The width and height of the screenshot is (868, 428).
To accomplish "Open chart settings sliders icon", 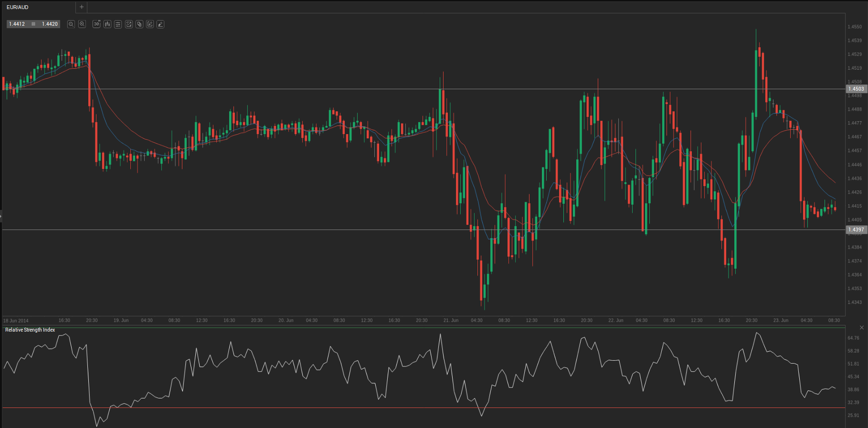I will (x=118, y=24).
